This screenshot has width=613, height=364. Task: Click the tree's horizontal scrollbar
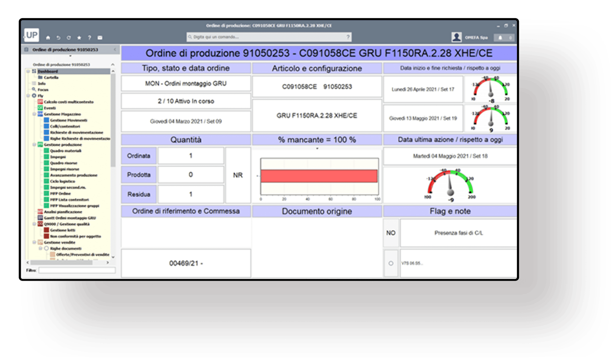(61, 263)
